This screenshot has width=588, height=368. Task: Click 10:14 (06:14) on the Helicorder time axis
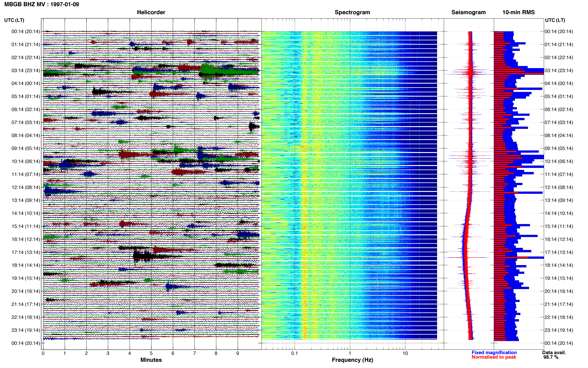point(26,161)
